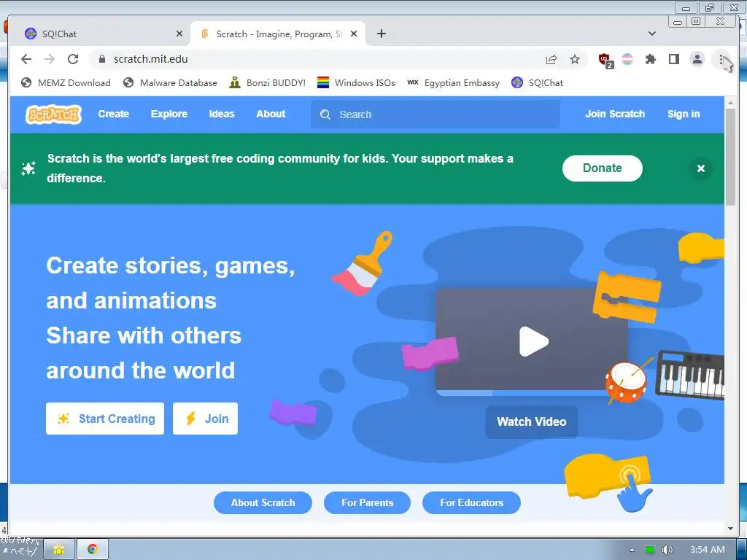Close the SQ!Chat tab
The image size is (747, 560).
(179, 34)
